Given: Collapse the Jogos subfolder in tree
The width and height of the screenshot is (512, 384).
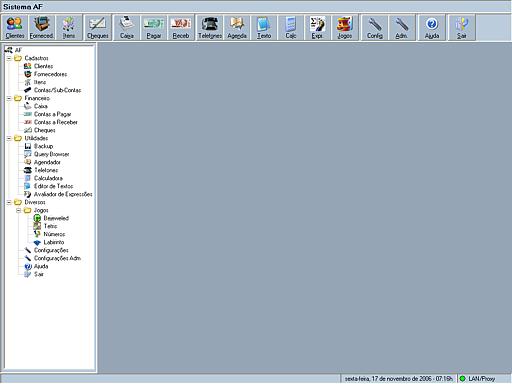Looking at the screenshot, I should point(19,210).
